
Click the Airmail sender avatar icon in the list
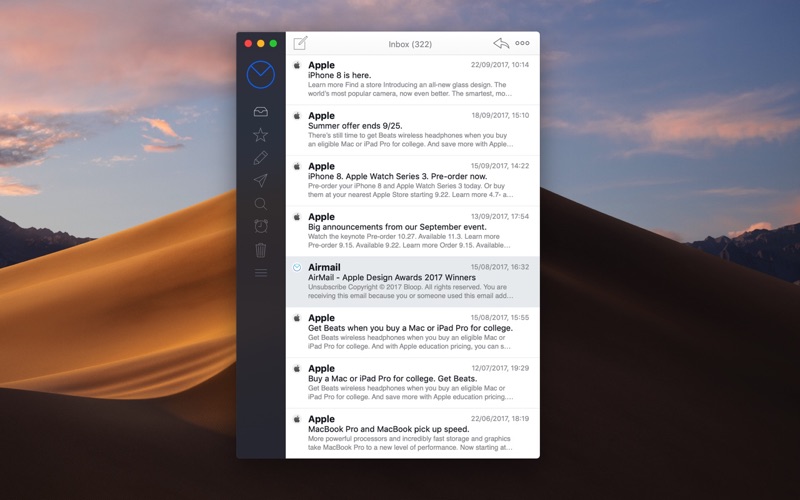(x=297, y=267)
